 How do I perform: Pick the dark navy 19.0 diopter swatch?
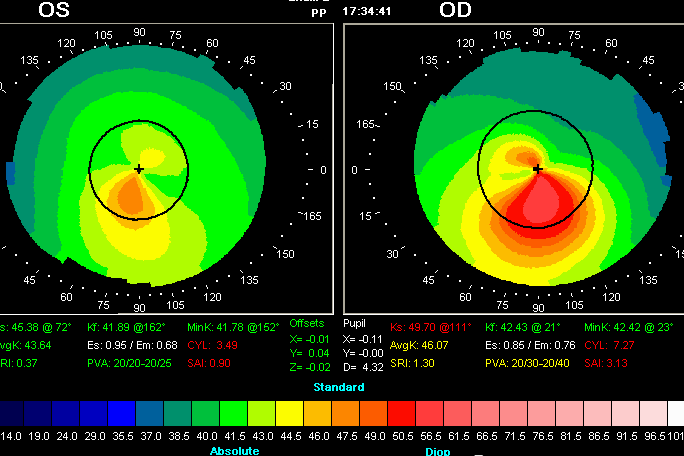38,413
